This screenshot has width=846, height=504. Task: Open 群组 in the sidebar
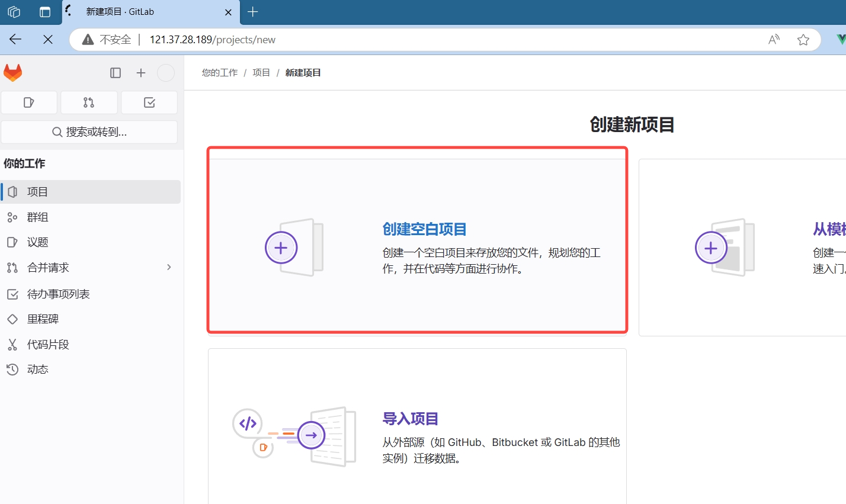(x=91, y=217)
